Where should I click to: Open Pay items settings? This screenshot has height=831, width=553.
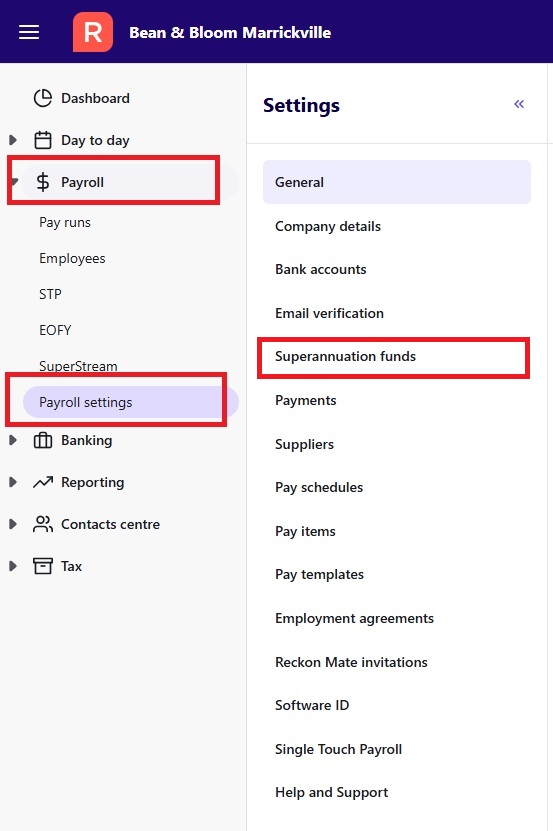coord(305,531)
